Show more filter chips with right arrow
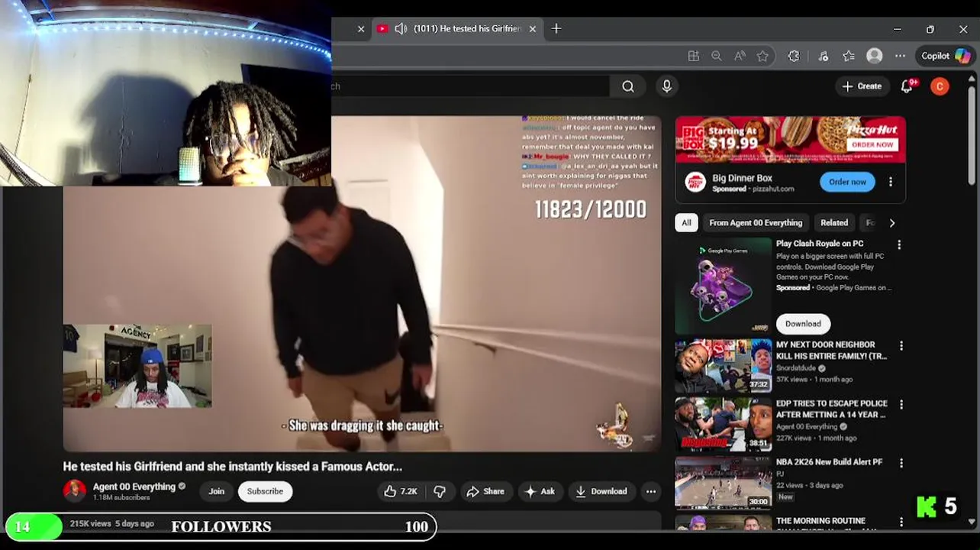Image resolution: width=980 pixels, height=550 pixels. (x=891, y=223)
